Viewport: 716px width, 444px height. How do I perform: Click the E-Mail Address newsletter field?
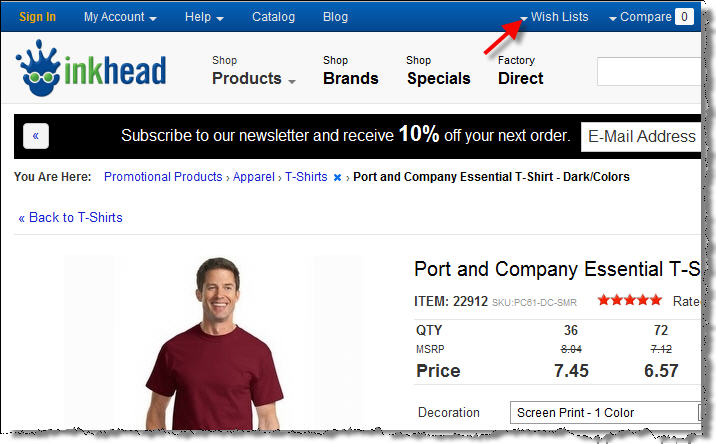tap(641, 136)
